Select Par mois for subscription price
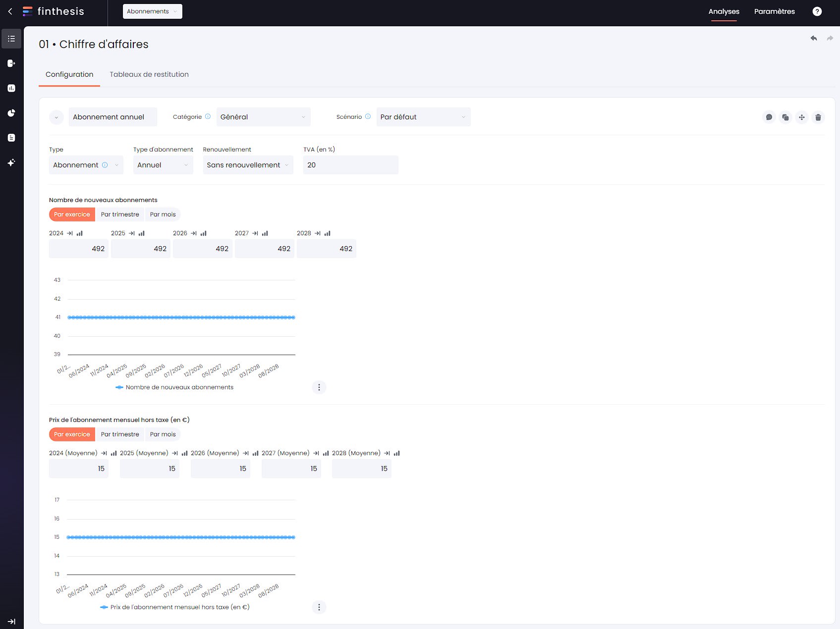Screen dimensions: 840x629 click(163, 434)
